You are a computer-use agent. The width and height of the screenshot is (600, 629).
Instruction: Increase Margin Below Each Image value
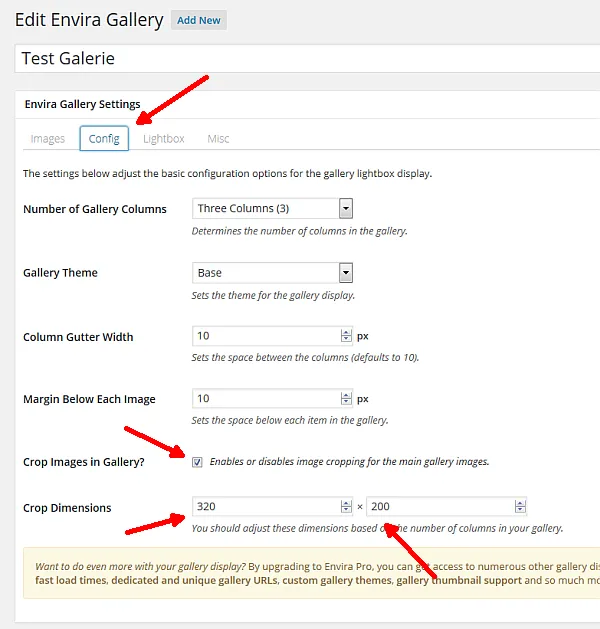pyautogui.click(x=346, y=395)
